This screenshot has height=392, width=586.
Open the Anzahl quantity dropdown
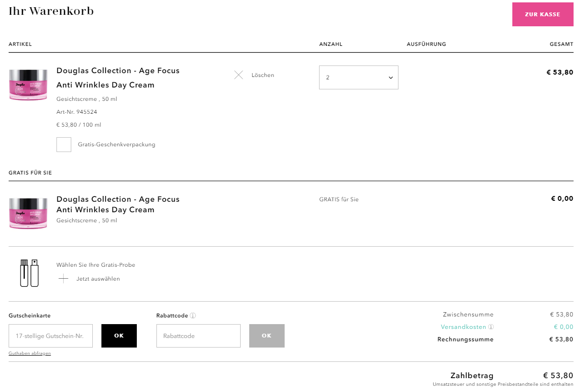point(358,77)
